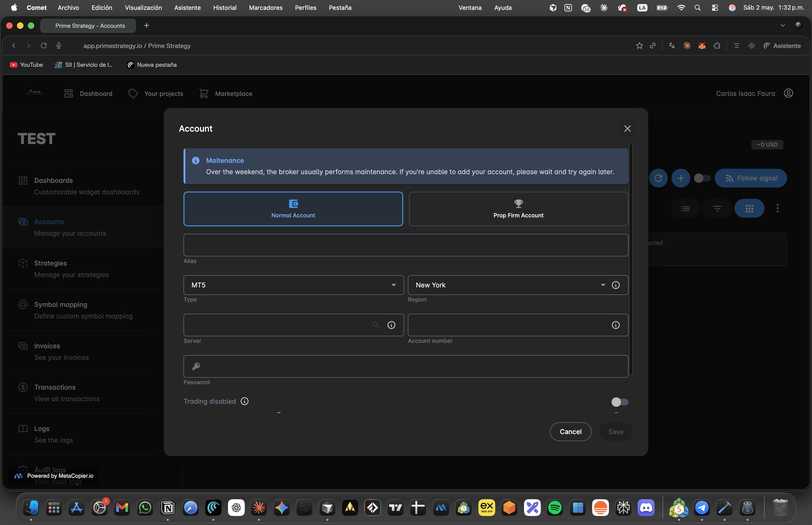Open the tab list chevron

(x=783, y=26)
